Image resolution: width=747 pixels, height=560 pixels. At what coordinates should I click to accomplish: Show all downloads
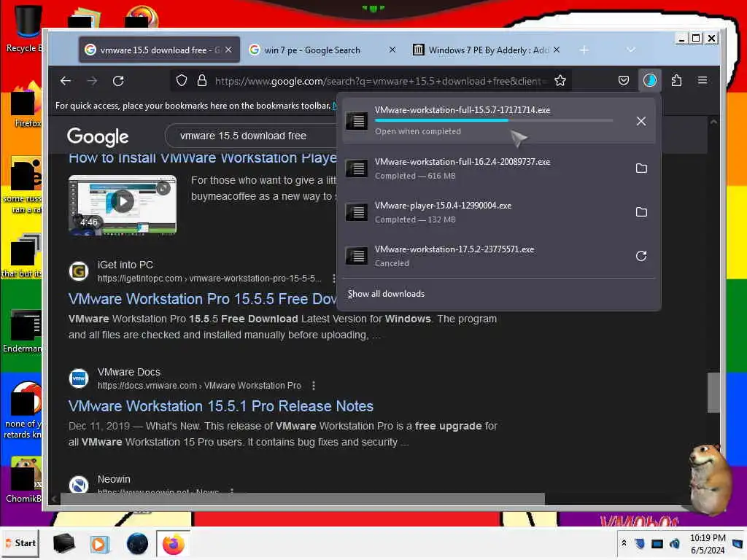pyautogui.click(x=386, y=294)
